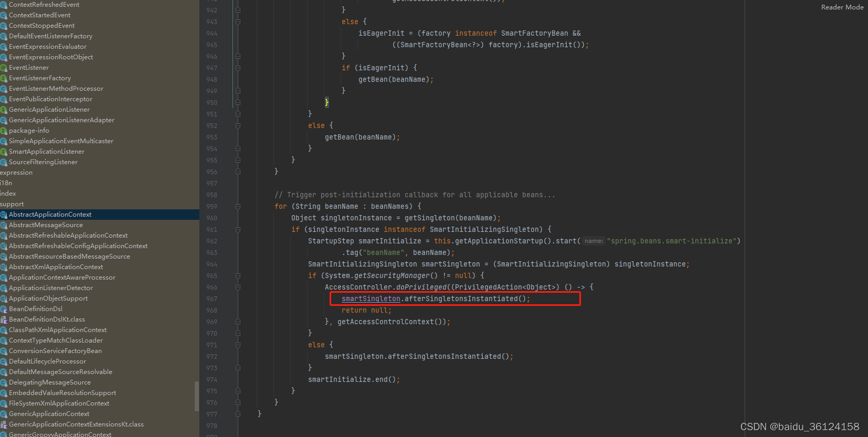Open BeanDefinitionDslKt.class entry

[47, 319]
